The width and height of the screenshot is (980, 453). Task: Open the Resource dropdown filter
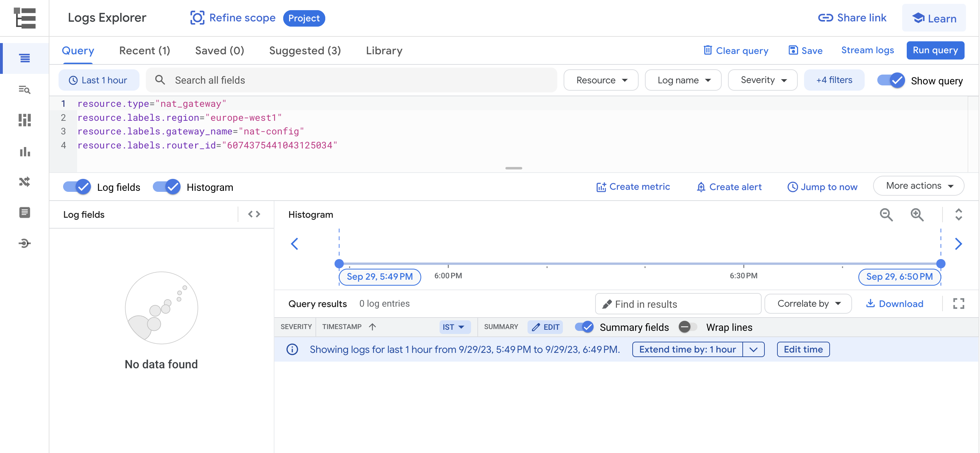tap(600, 80)
